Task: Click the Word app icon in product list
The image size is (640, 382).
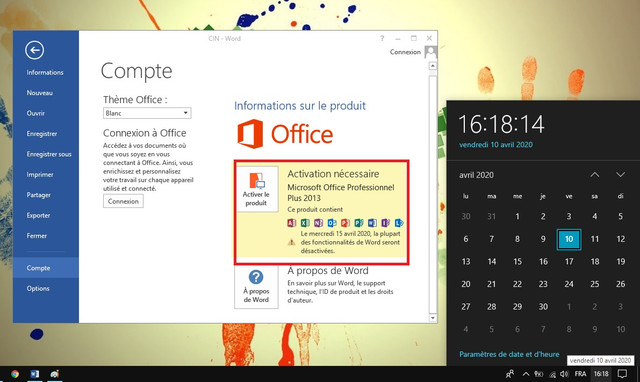Action: [x=372, y=223]
